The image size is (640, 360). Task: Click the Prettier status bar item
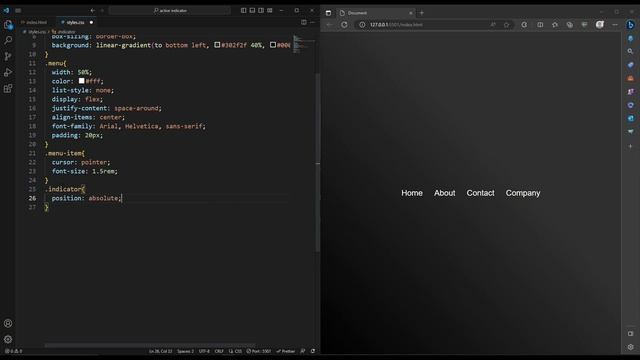(286, 351)
